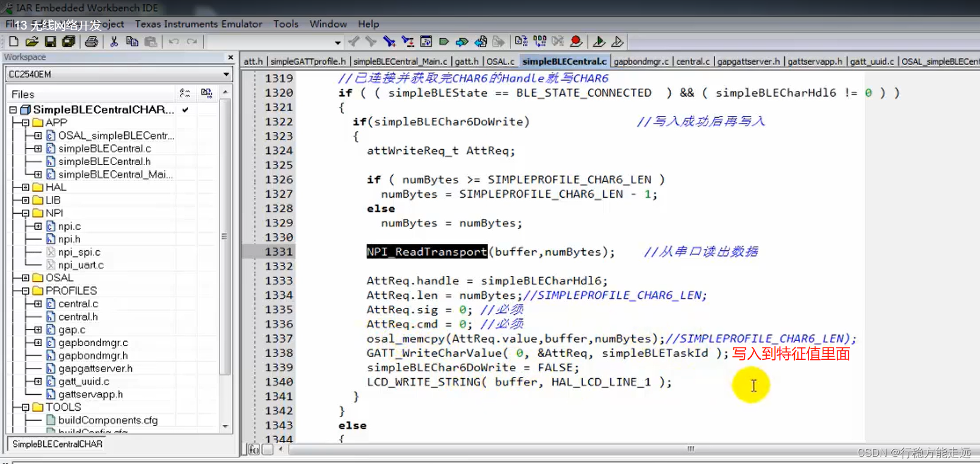Click the Find Next icon
Viewport: 980px width, 464px height.
(x=371, y=41)
